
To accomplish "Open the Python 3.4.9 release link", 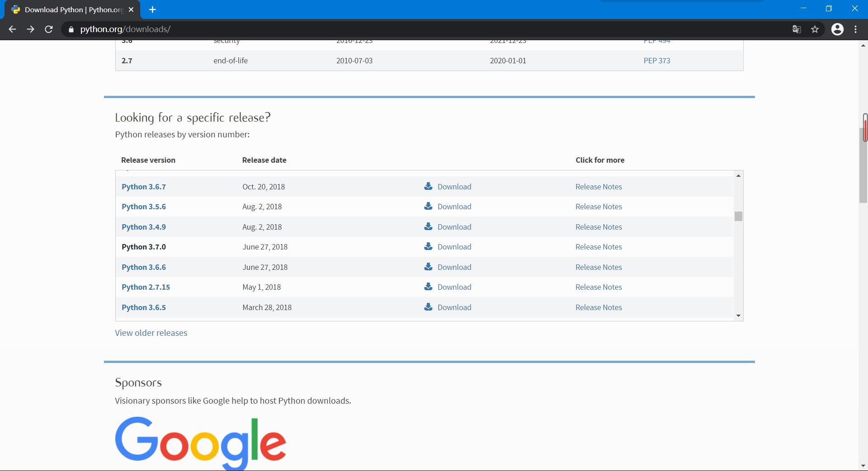I will pyautogui.click(x=144, y=227).
